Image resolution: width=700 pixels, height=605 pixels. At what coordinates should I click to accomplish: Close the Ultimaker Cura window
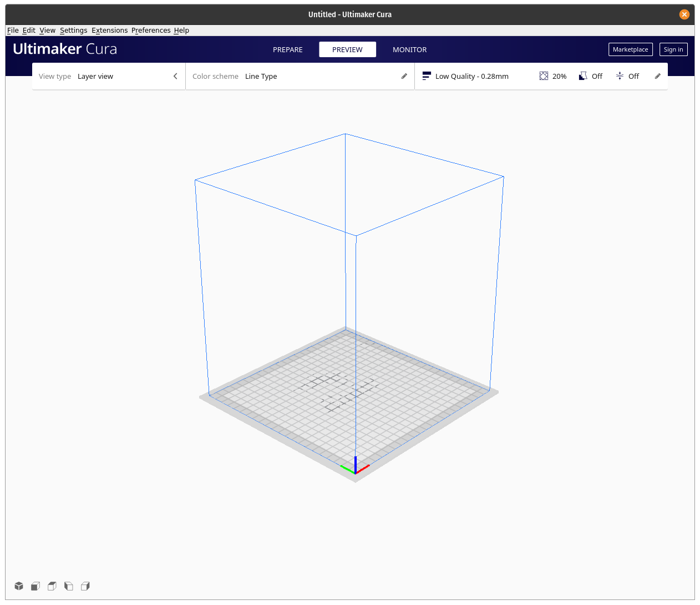[x=684, y=14]
